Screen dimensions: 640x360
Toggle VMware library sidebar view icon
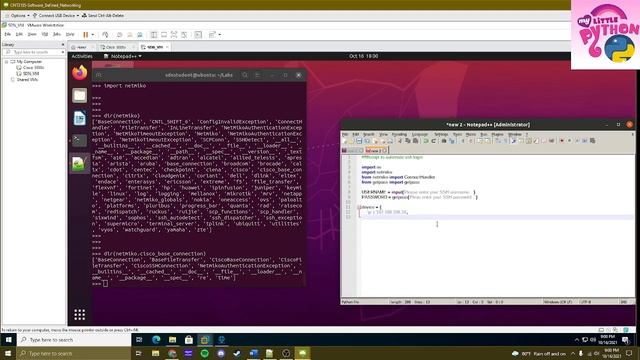point(154,35)
